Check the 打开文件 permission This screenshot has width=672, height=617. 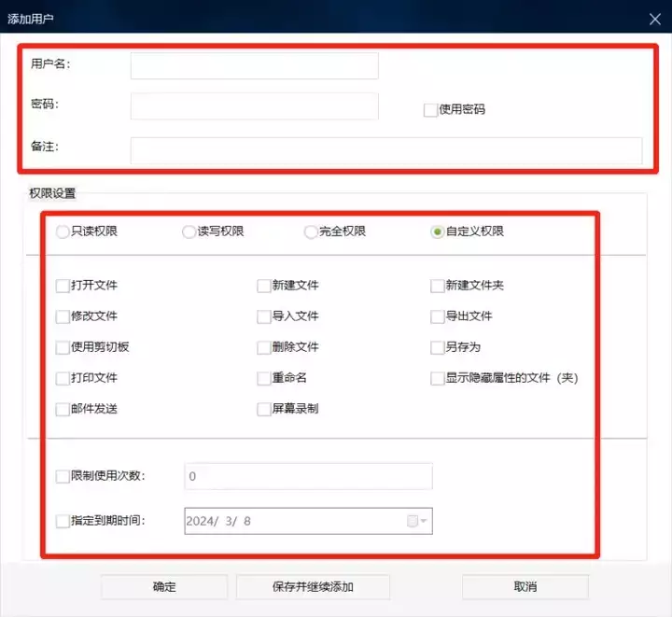click(63, 286)
